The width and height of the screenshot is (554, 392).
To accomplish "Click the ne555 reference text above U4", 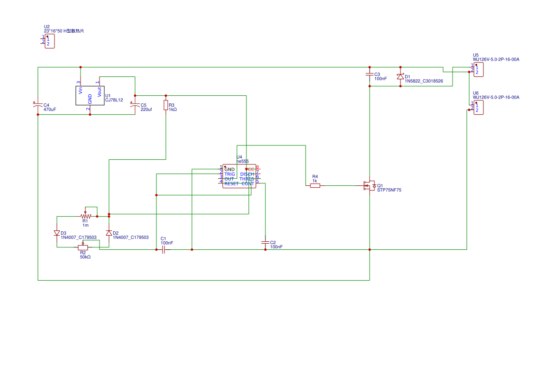I will coord(243,161).
